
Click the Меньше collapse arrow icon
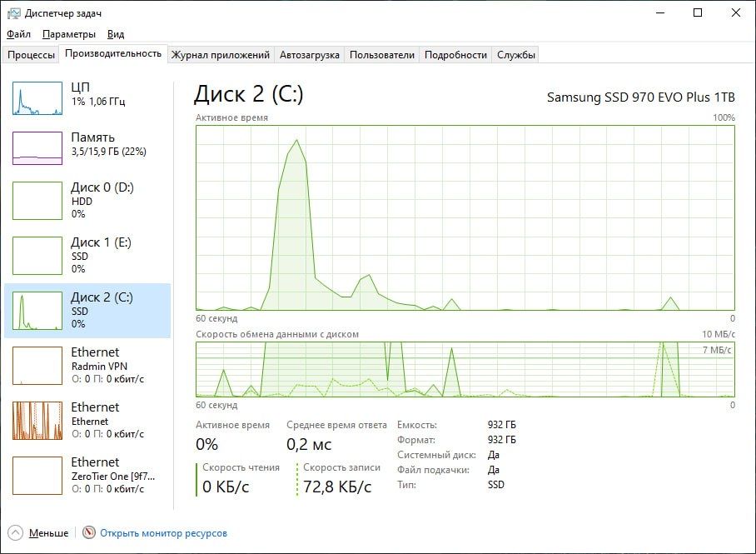click(x=16, y=533)
